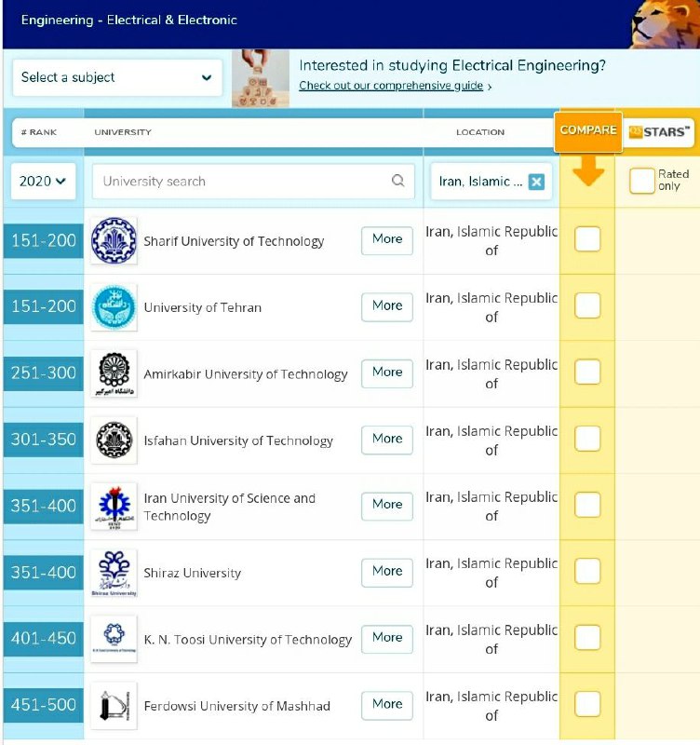
Task: Enable the Rated only checkbox
Action: (642, 181)
